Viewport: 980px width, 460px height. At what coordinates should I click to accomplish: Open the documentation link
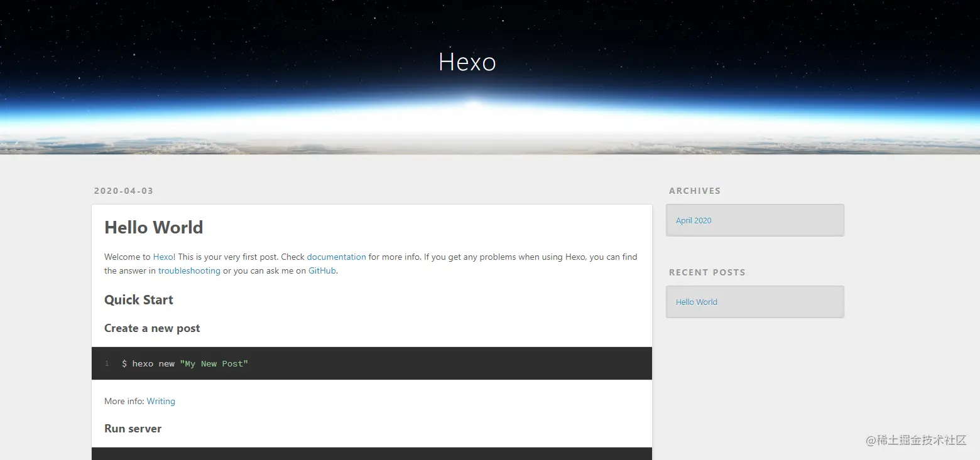pos(336,257)
